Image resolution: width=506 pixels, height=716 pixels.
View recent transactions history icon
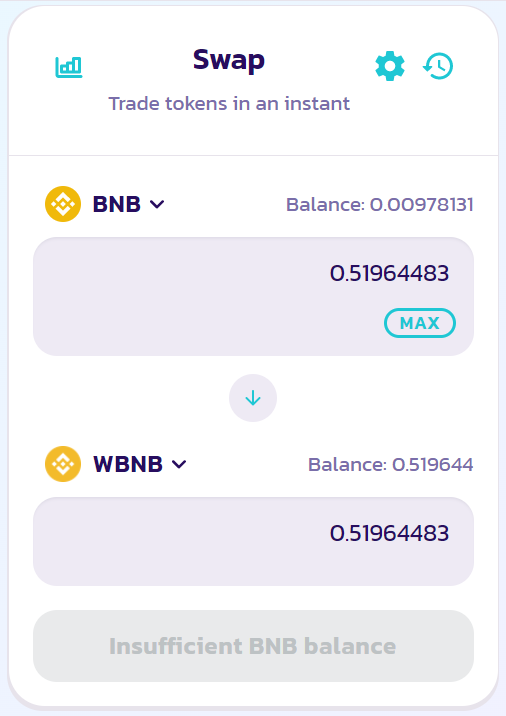click(438, 66)
